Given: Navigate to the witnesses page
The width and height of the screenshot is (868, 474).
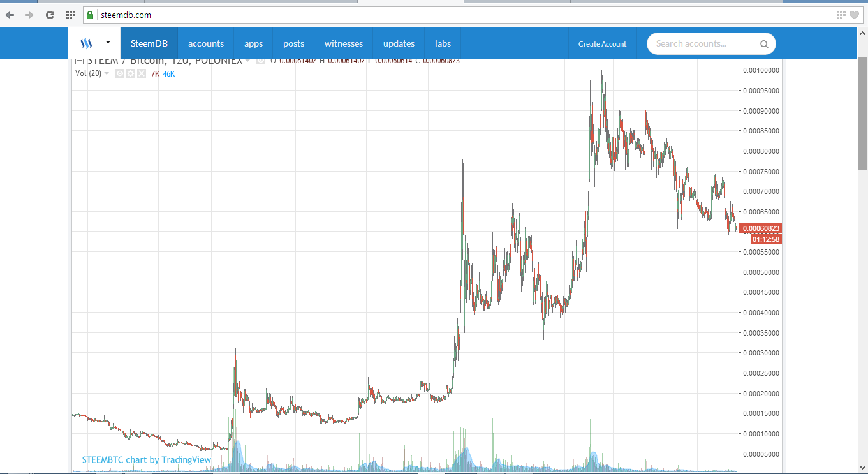Looking at the screenshot, I should (344, 43).
